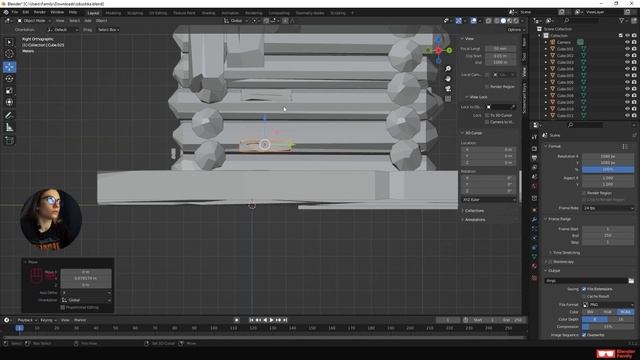Open the Scene properties tab icon
The height and width of the screenshot is (360, 640).
tap(534, 177)
